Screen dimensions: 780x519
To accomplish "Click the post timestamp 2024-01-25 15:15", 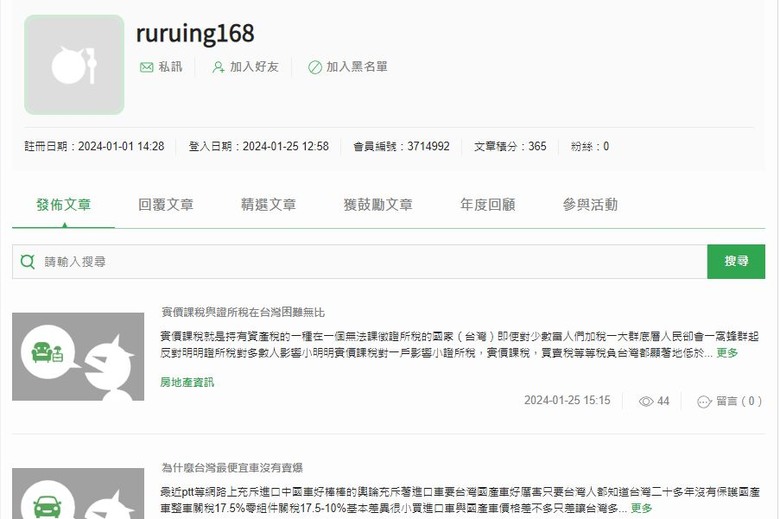I will [567, 401].
